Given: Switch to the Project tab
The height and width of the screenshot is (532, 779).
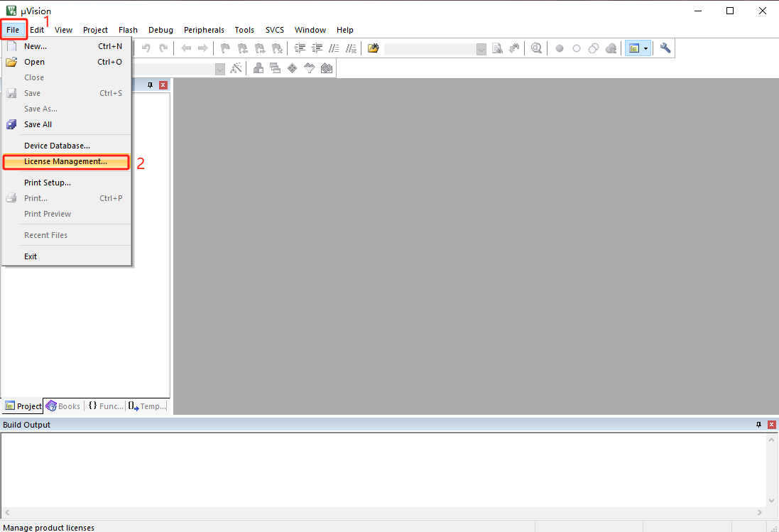Looking at the screenshot, I should tap(23, 406).
